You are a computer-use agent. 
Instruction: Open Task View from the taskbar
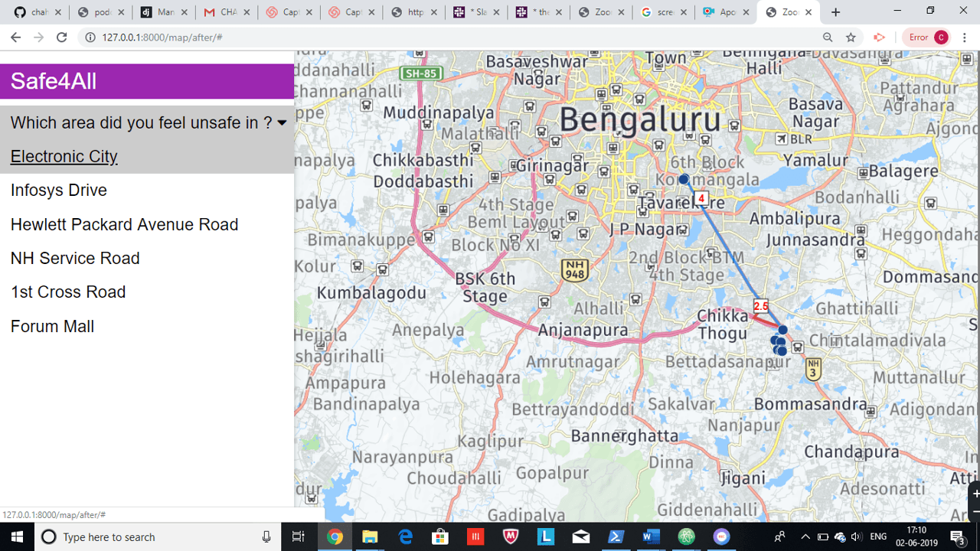[x=299, y=536]
